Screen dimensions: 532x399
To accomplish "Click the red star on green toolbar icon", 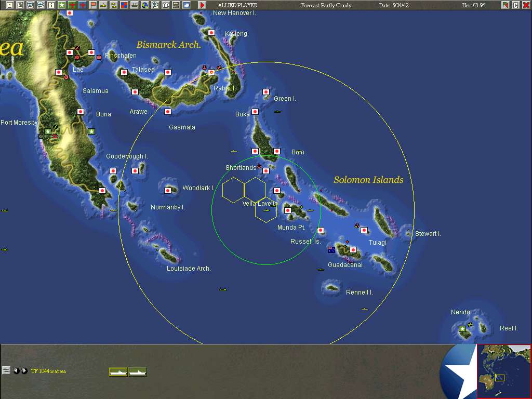I will pyautogui.click(x=72, y=5).
